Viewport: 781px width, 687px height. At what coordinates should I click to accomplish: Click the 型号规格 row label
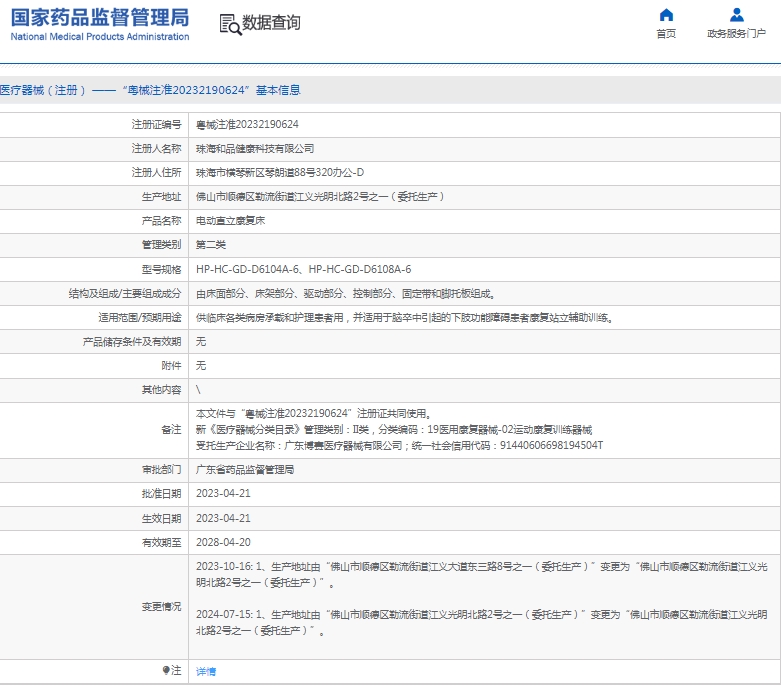coord(161,270)
